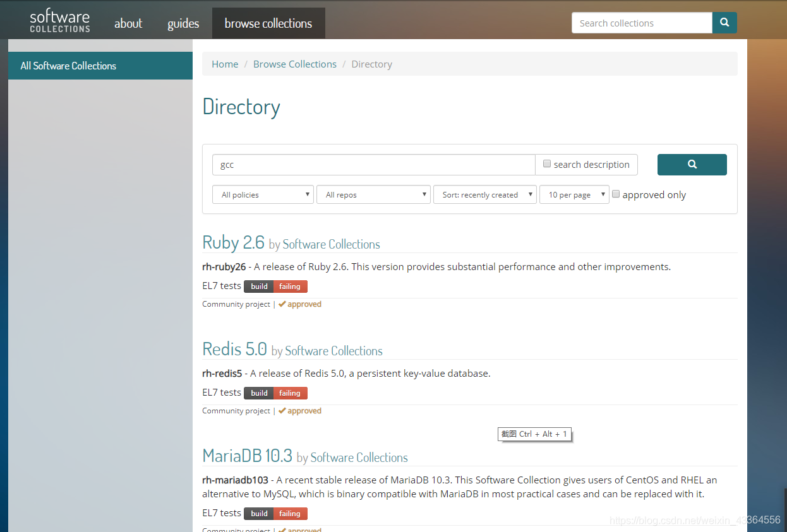Click the rh-redis5 package name
The image size is (787, 532).
point(222,374)
